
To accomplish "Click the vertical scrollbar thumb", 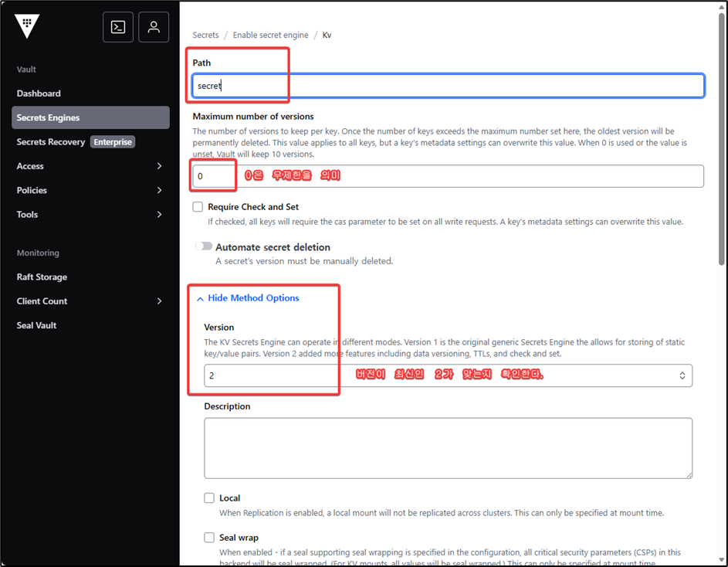I will [x=722, y=139].
